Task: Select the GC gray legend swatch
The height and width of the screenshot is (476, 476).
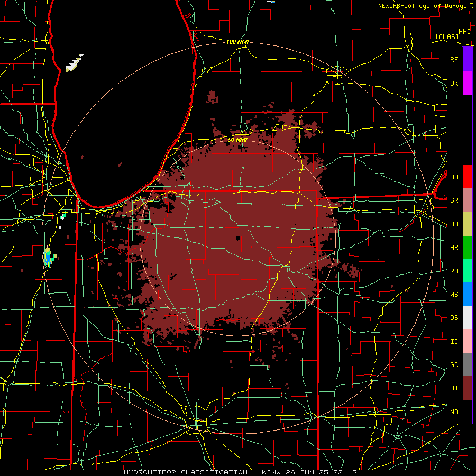Action: (x=467, y=364)
